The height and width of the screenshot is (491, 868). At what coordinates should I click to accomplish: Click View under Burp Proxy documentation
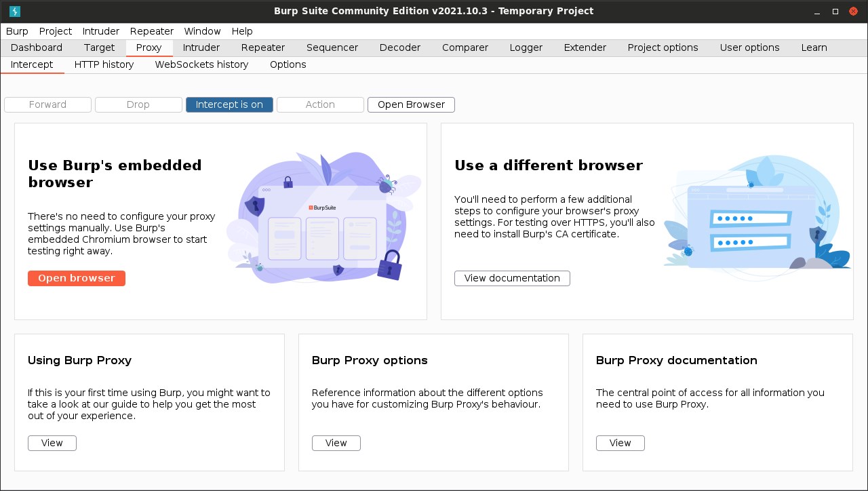tap(620, 443)
